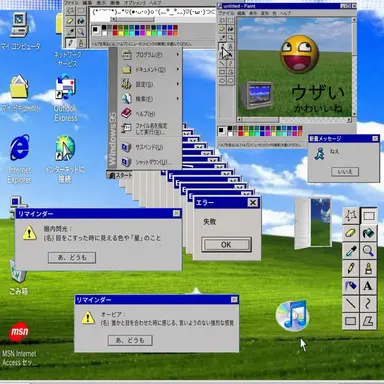Click right scroll arrow under untitled Paint canvas

349,119
